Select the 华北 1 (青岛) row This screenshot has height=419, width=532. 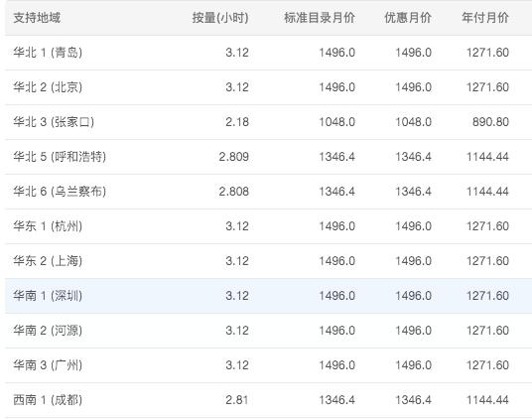click(268, 53)
